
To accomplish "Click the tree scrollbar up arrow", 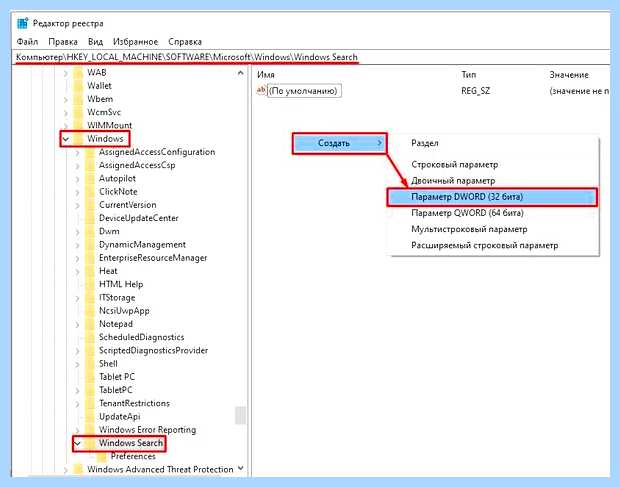I will (240, 73).
